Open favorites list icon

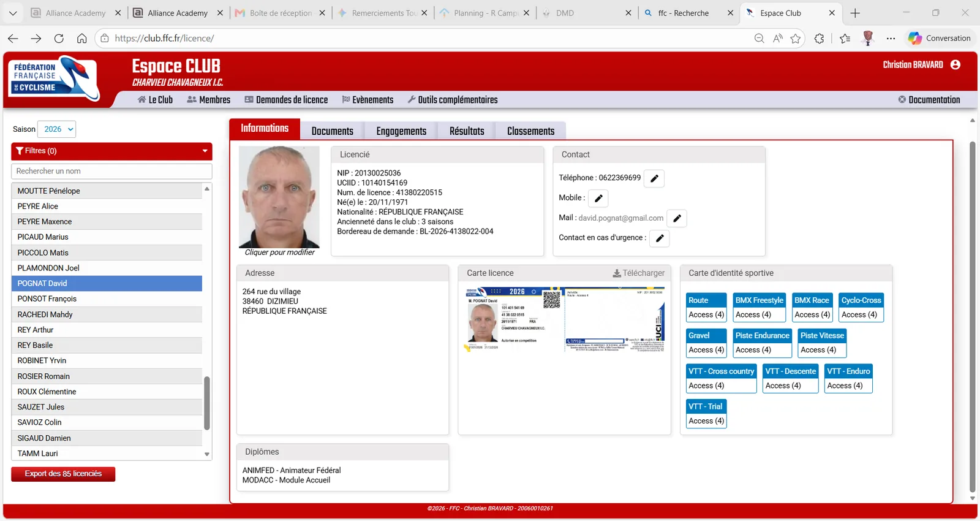coord(845,38)
